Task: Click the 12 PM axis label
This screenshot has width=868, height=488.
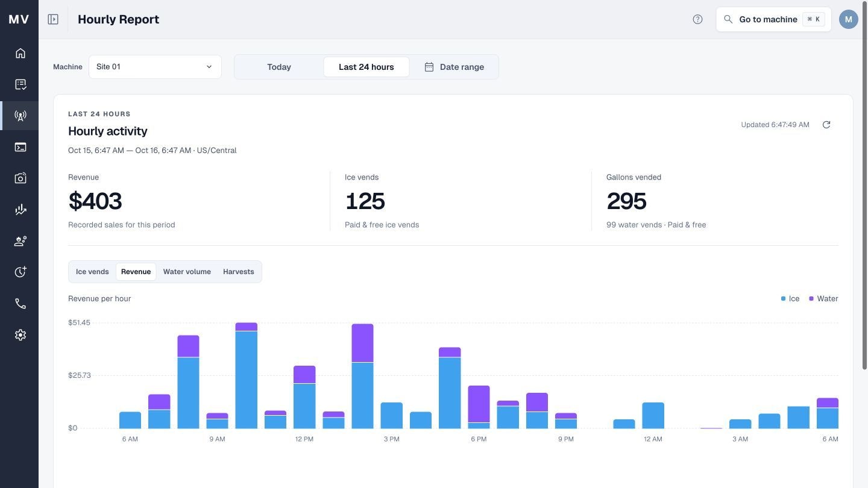Action: click(x=304, y=439)
